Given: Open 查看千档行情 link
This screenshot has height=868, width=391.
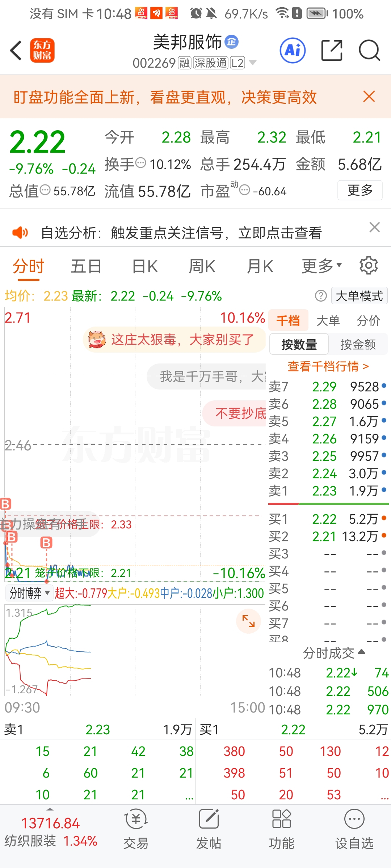Looking at the screenshot, I should tap(328, 366).
